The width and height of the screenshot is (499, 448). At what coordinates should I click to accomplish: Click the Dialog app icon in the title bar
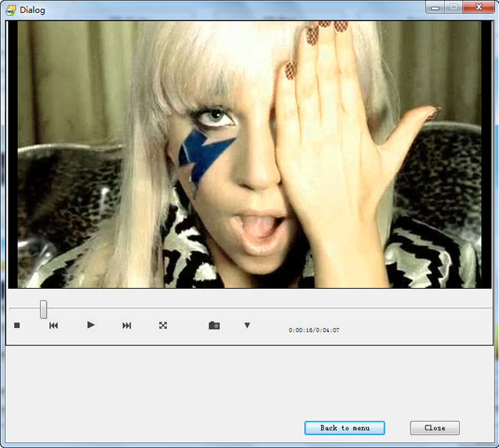11,9
